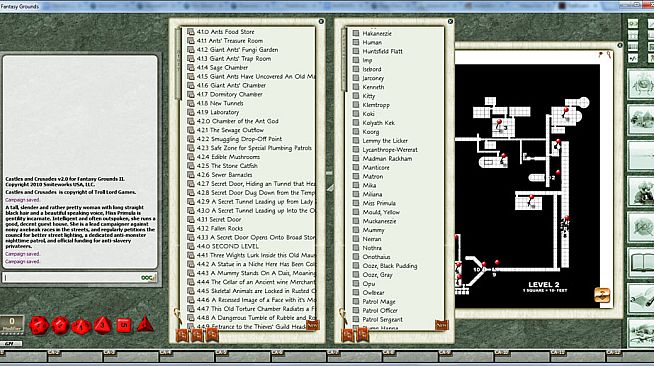Open the creature sidebar button at top
Viewport: 654px width, 366px height.
click(641, 84)
